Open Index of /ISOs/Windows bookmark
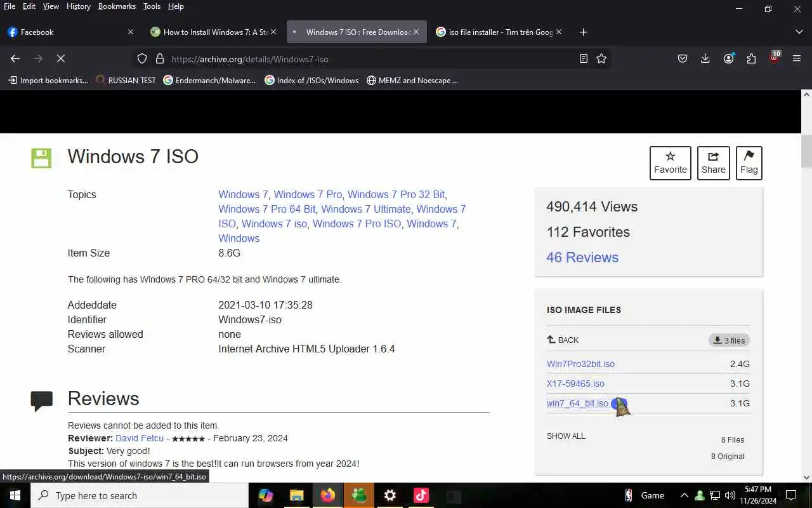The width and height of the screenshot is (812, 508). click(311, 81)
